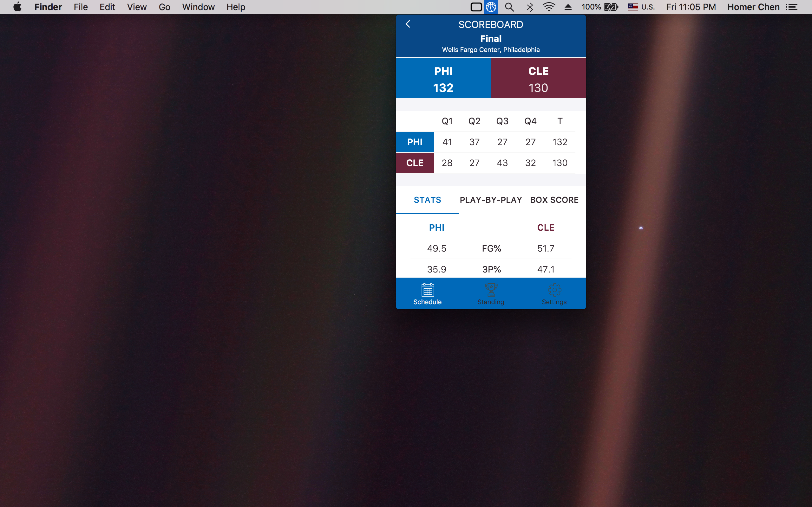Click the PHI 132 score panel

(x=443, y=79)
